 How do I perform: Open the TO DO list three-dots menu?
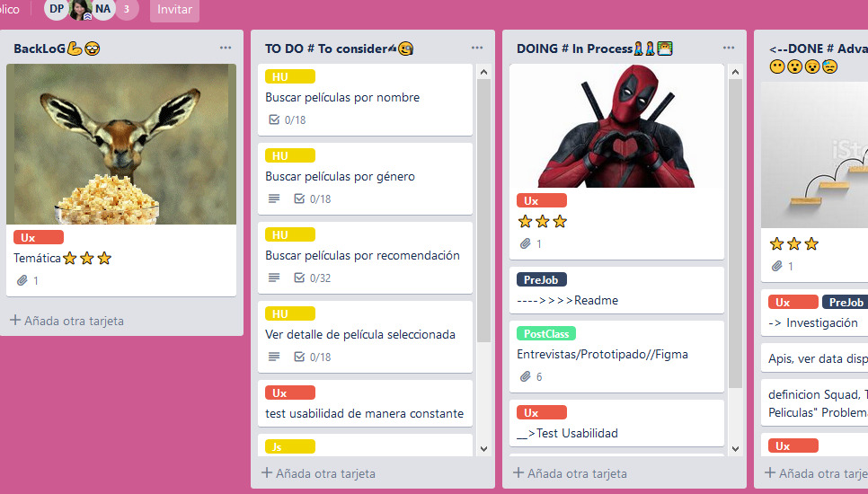(x=477, y=48)
